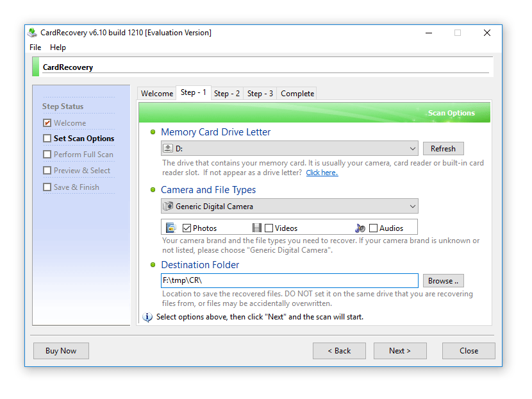Enable the Videos checkbox

(x=269, y=228)
